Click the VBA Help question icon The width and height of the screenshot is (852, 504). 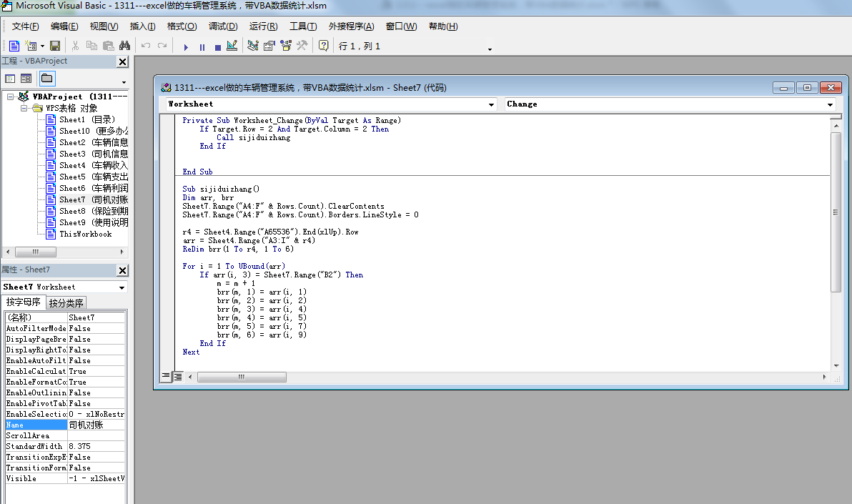point(323,46)
